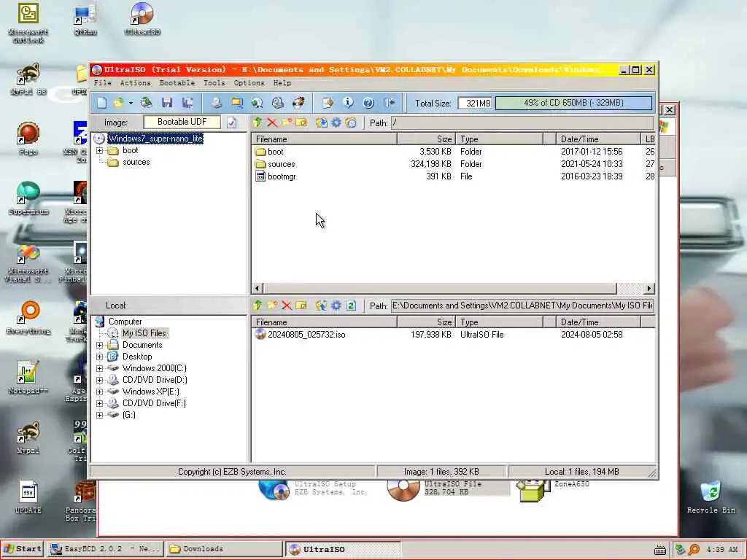The width and height of the screenshot is (747, 560).
Task: Click the Add files toolbar icon
Action: pos(328,102)
